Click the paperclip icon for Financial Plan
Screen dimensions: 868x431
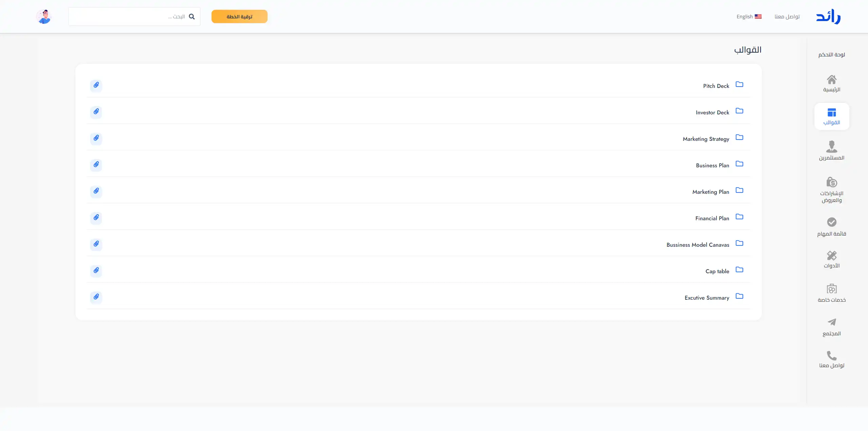coord(96,218)
